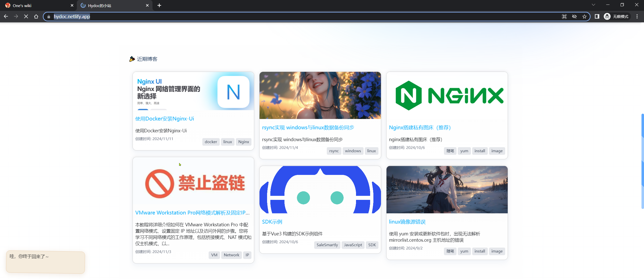Select 随笔 tag on linux镜像源错误 card
Image resolution: width=644 pixels, height=279 pixels.
[x=450, y=251]
